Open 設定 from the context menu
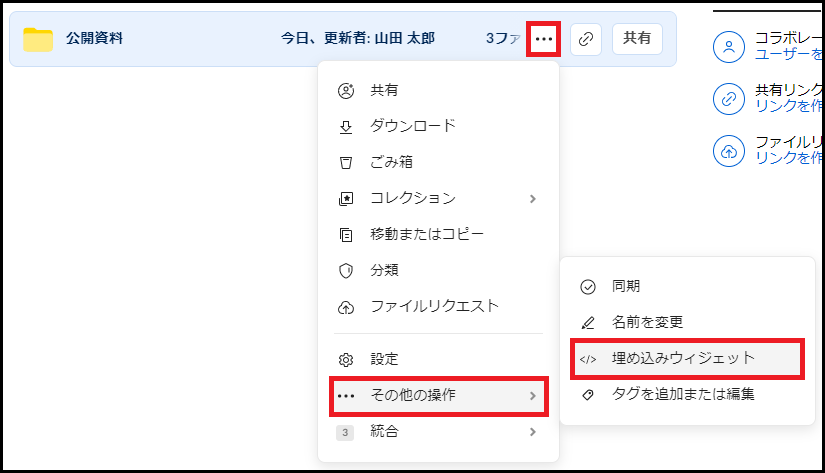This screenshot has height=473, width=825. click(x=438, y=359)
